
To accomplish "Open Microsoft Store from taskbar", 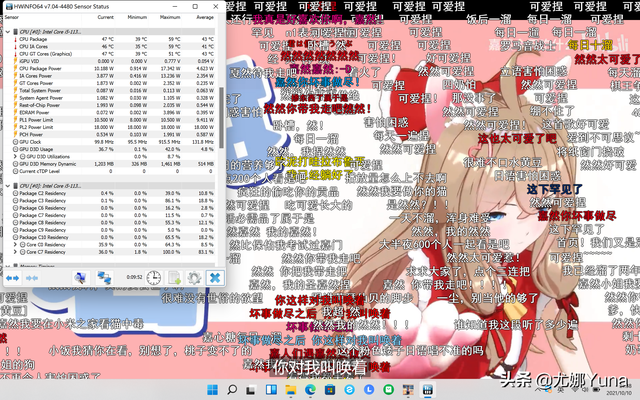I will tap(329, 390).
